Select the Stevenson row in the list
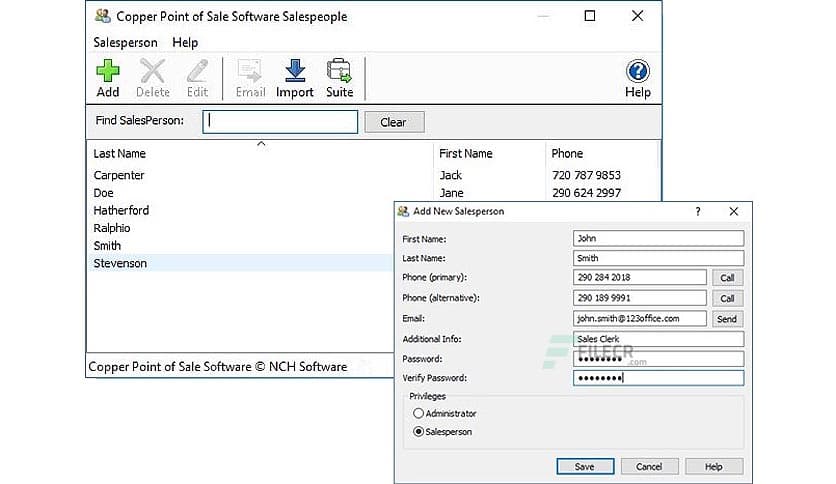Image resolution: width=836 pixels, height=484 pixels. tap(120, 264)
